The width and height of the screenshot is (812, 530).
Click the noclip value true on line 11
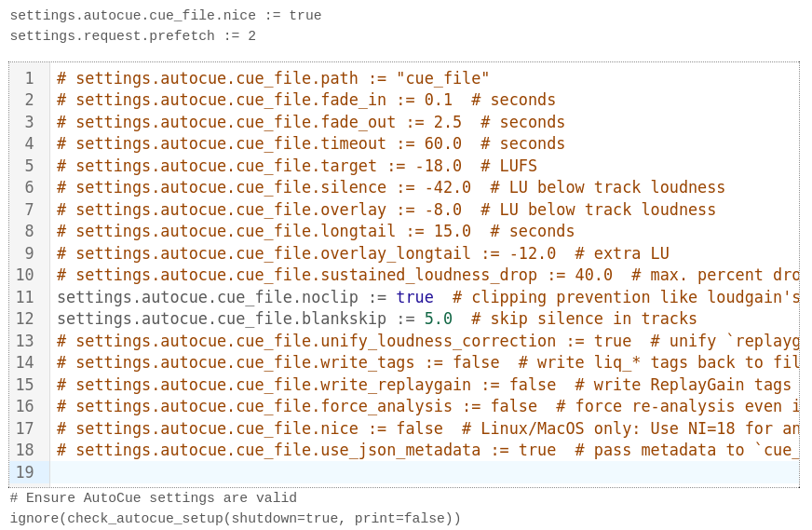(414, 297)
